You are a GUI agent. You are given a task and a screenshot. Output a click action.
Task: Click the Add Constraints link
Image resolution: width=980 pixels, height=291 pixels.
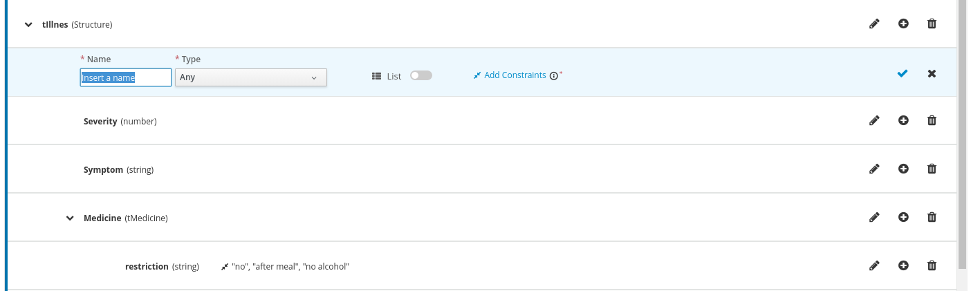pos(515,75)
